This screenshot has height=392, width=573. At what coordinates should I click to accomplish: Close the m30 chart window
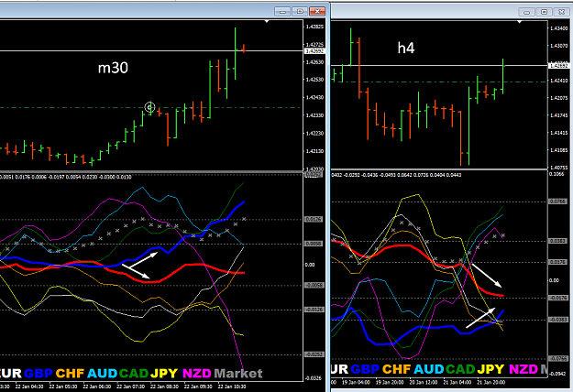pyautogui.click(x=317, y=12)
